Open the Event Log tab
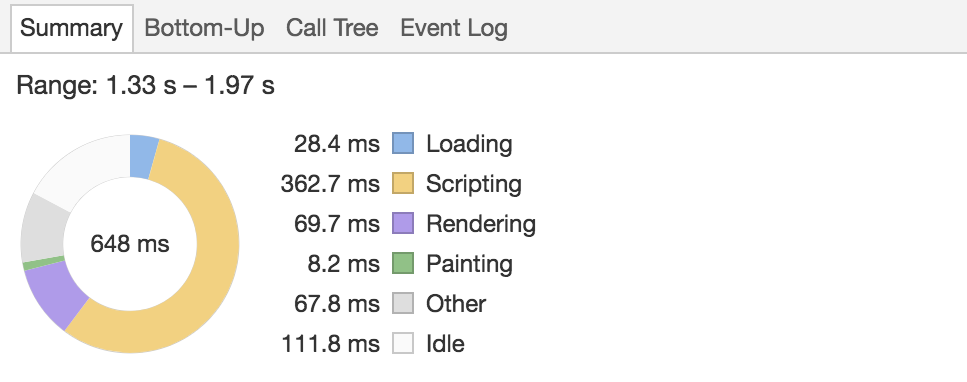 click(454, 28)
